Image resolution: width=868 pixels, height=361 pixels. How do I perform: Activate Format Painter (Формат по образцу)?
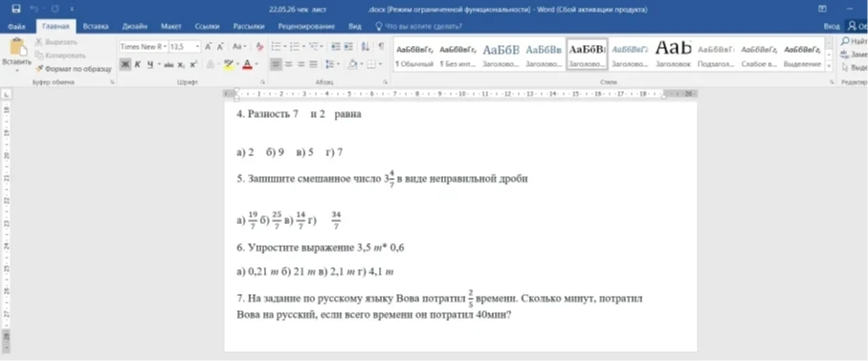[74, 69]
